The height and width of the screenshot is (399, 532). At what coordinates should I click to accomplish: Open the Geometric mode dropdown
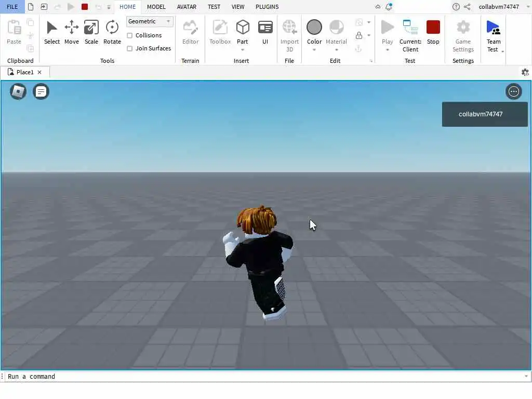pos(150,21)
